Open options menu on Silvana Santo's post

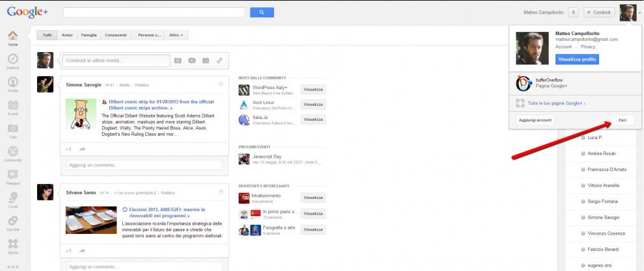221,192
